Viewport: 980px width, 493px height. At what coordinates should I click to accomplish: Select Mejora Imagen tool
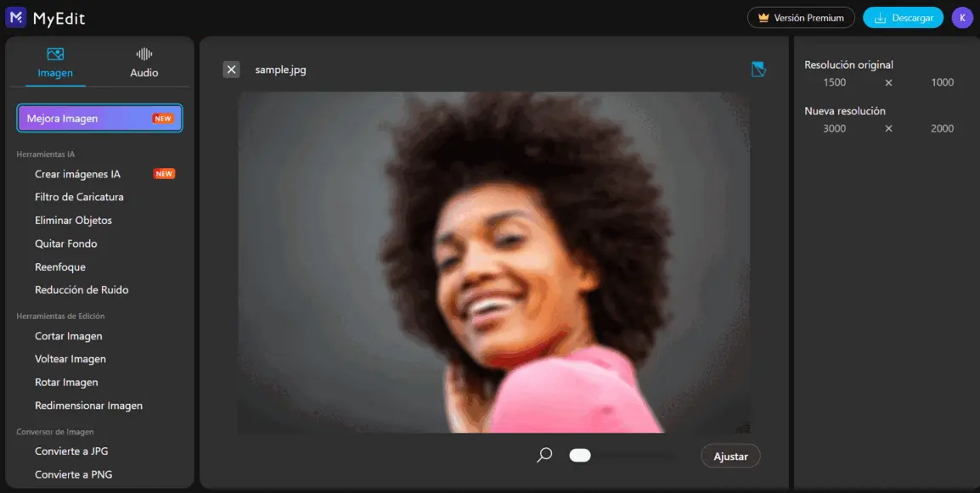(99, 119)
